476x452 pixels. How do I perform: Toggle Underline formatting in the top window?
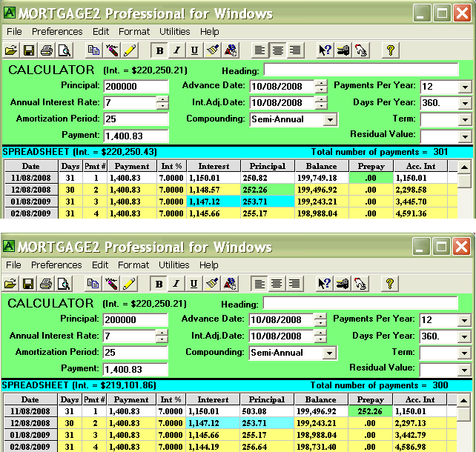(x=194, y=50)
